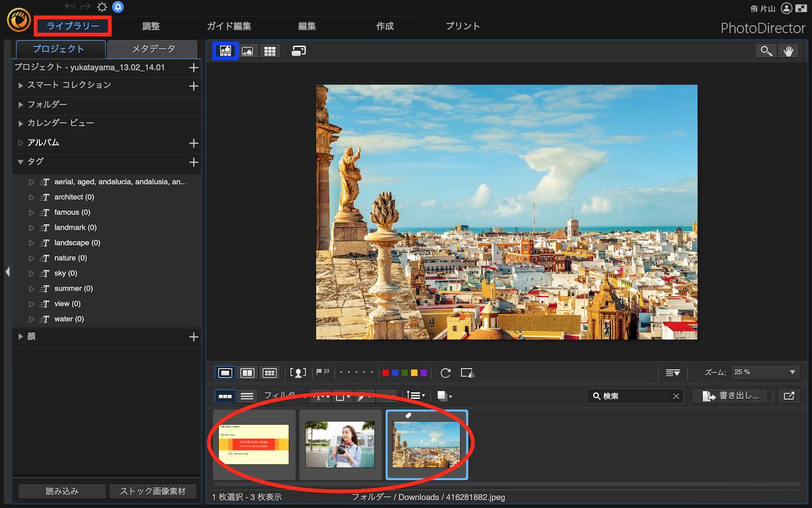Enable compare two photos view
Image resolution: width=812 pixels, height=508 pixels.
coord(247,373)
